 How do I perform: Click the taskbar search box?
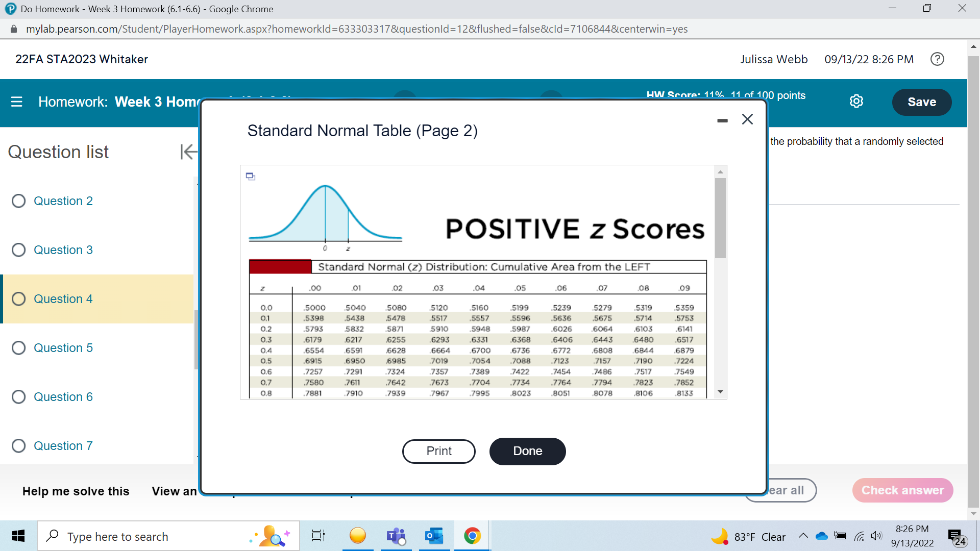[x=153, y=536]
